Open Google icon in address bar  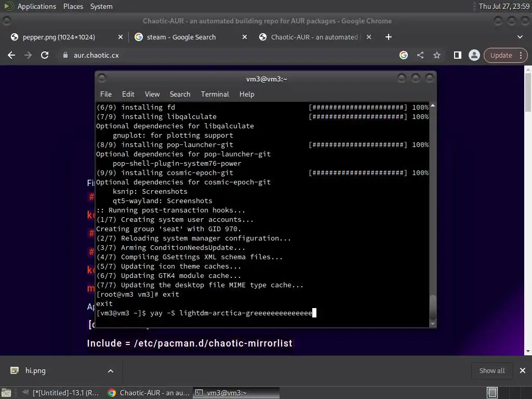click(x=403, y=55)
